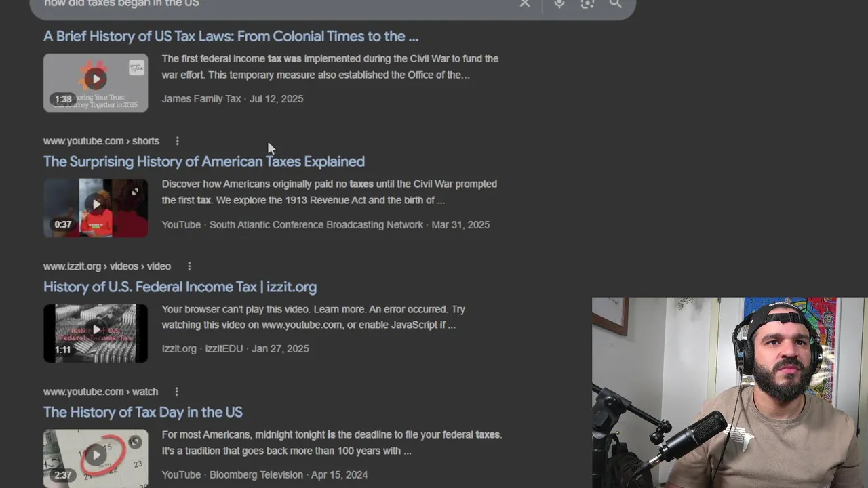Click South Atlantic Conference Broadcasting Network source
The height and width of the screenshot is (488, 868).
coord(316,224)
